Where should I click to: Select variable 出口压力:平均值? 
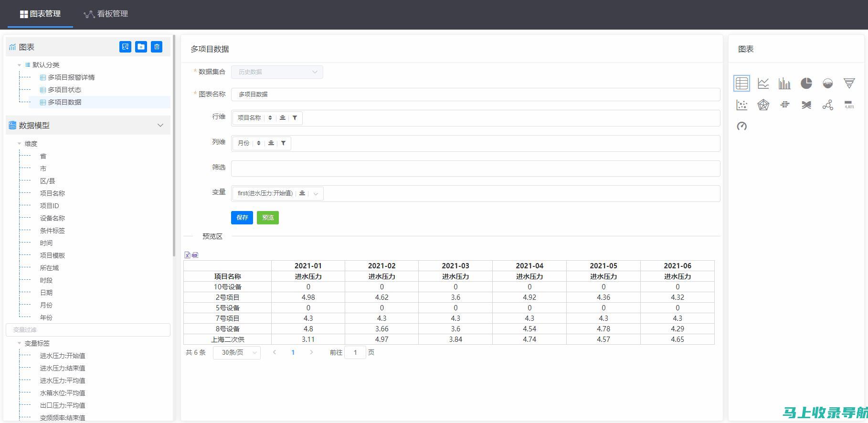pyautogui.click(x=63, y=405)
